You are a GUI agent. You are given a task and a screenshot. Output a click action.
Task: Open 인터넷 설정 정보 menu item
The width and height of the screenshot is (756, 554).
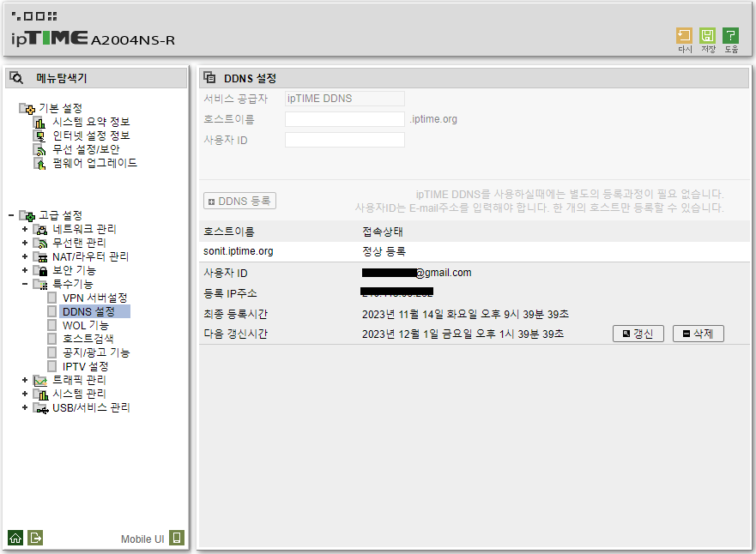tap(91, 135)
